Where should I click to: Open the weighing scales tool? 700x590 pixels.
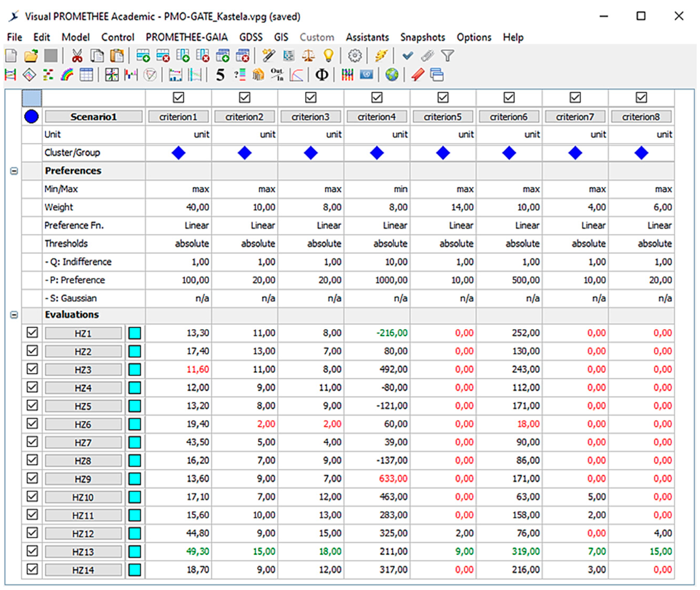[x=308, y=55]
